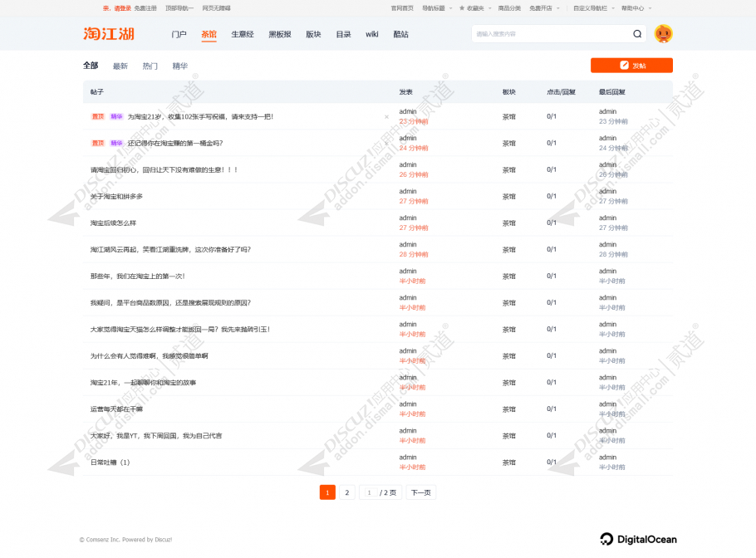Open post 大家好，我是YT
Viewport: 756px width, 558px height.
click(x=156, y=436)
